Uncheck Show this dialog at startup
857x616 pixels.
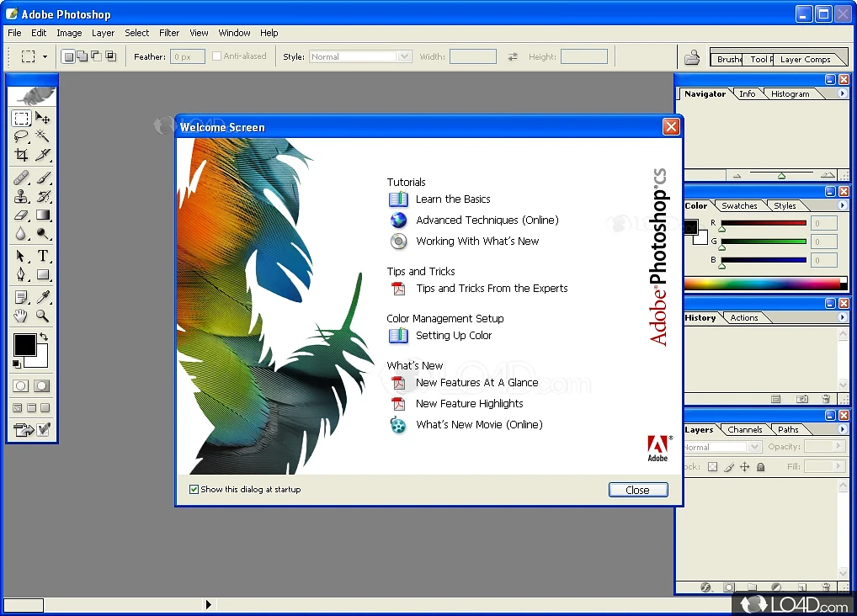tap(194, 489)
